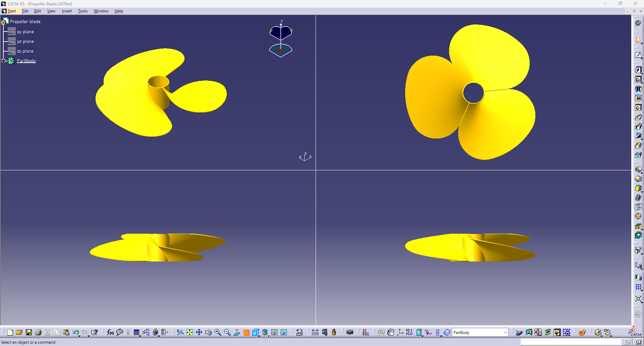Click the Zoom Out magnifier
This screenshot has width=644, height=346.
coord(227,332)
